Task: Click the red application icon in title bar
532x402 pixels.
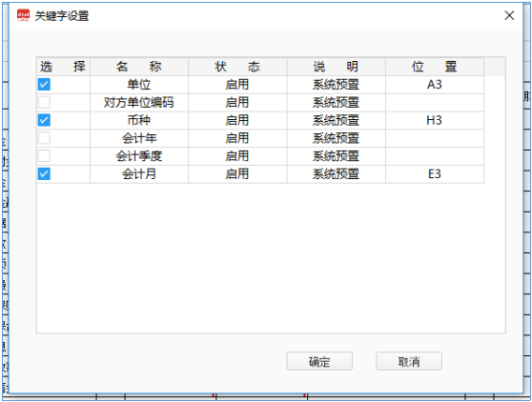Action: (x=24, y=15)
